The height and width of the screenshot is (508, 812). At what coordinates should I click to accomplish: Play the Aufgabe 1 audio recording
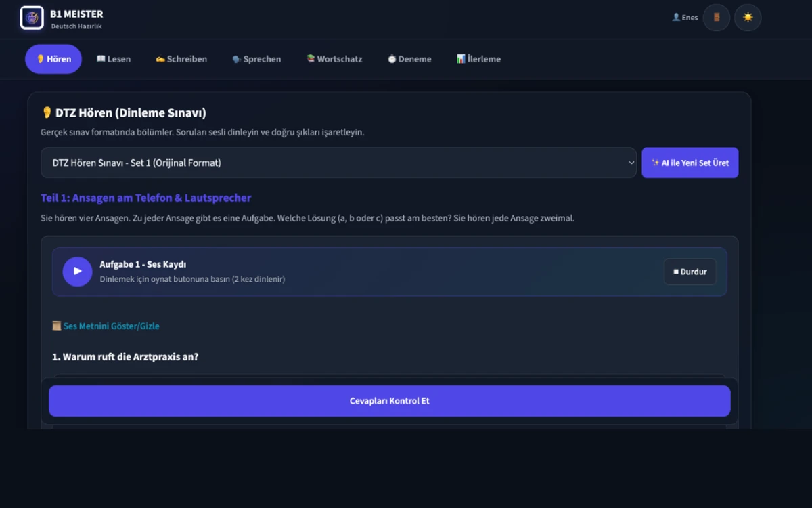click(78, 272)
